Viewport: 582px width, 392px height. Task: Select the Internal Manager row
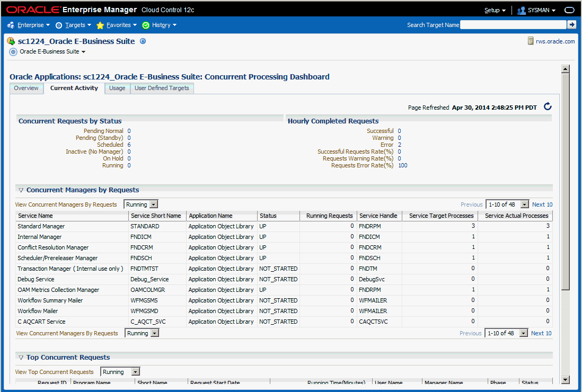(284, 237)
